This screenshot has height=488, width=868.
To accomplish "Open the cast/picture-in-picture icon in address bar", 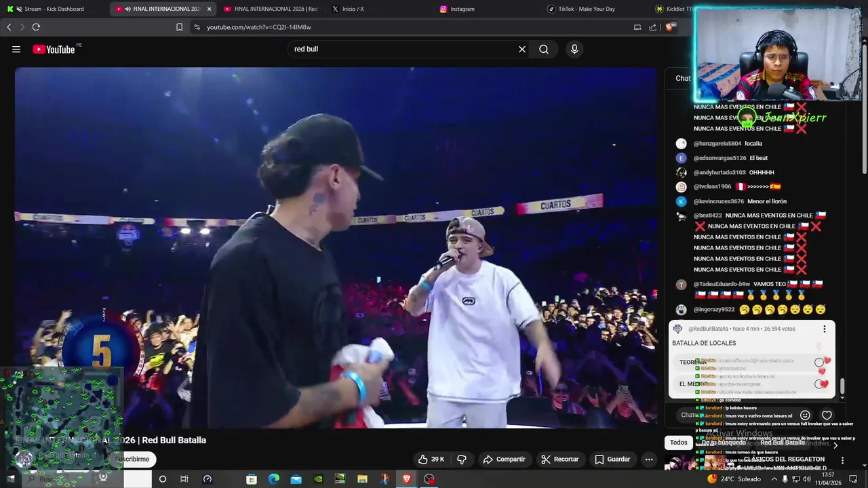I will (637, 27).
